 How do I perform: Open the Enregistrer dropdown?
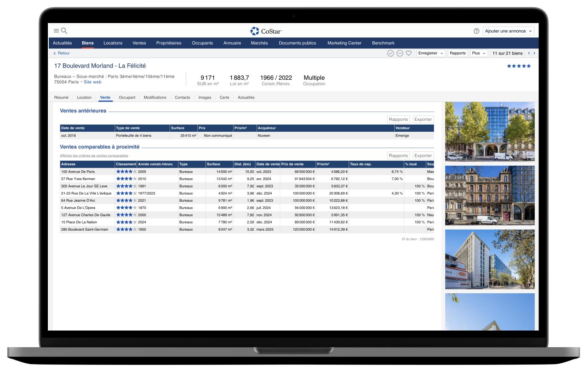430,53
